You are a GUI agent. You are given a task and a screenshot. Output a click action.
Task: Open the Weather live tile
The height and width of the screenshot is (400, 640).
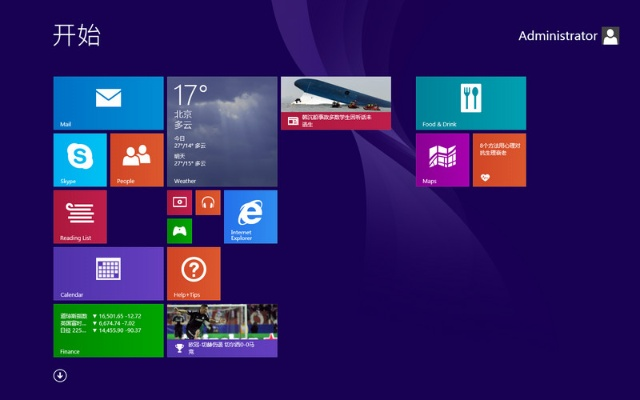pos(222,131)
